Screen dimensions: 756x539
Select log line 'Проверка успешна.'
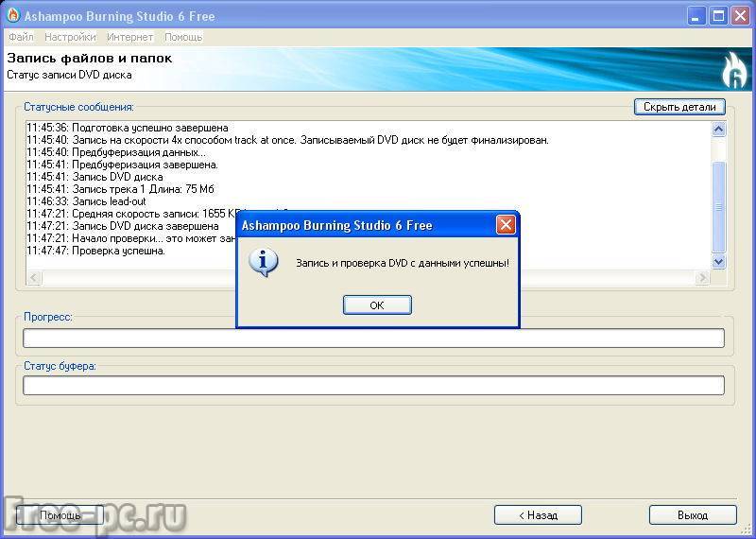pos(96,251)
